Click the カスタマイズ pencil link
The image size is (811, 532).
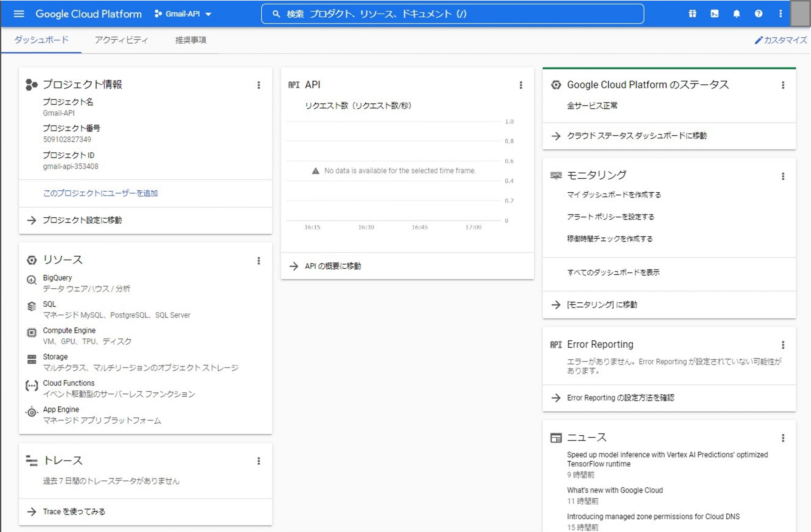coord(781,40)
